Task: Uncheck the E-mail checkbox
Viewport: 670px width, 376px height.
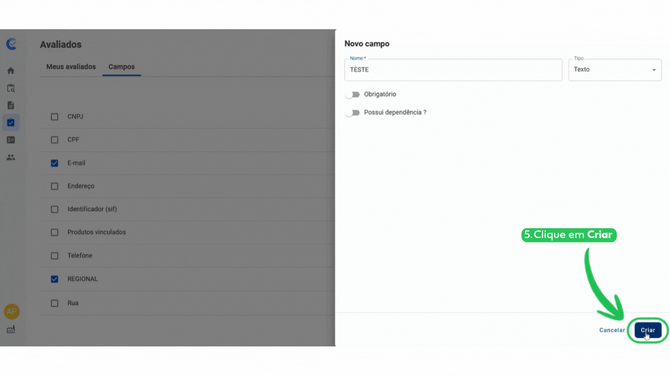Action: (x=54, y=163)
